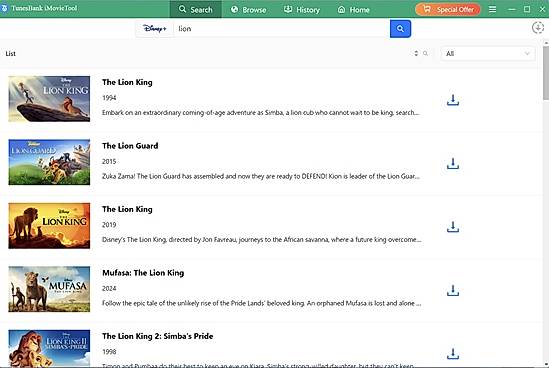The image size is (549, 368).
Task: Open the download queue icon
Action: (537, 28)
